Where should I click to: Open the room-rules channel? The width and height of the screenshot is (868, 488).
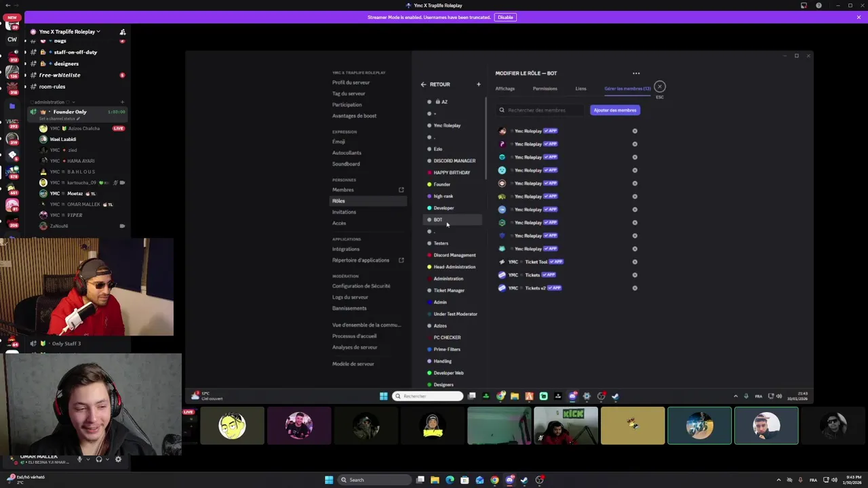tap(52, 87)
